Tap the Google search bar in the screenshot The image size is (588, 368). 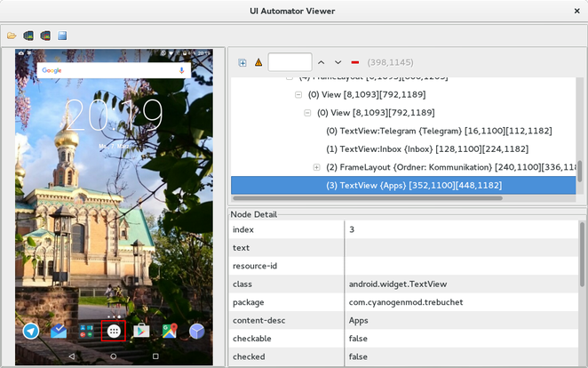tap(114, 70)
